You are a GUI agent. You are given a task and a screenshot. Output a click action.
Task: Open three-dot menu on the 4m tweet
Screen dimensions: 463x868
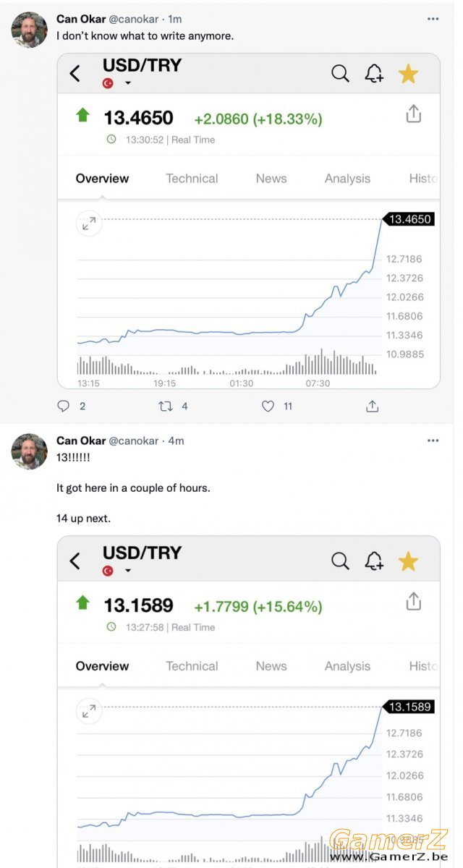click(433, 441)
